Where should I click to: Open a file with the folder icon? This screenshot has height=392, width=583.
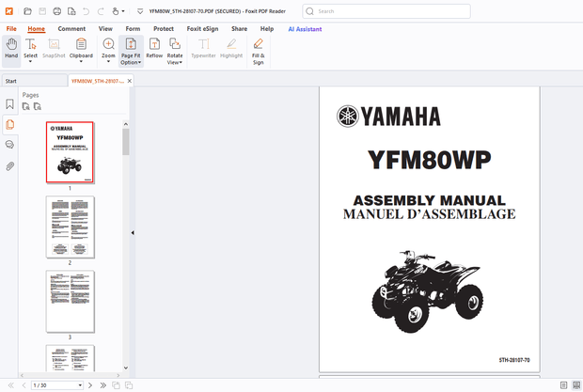point(27,11)
